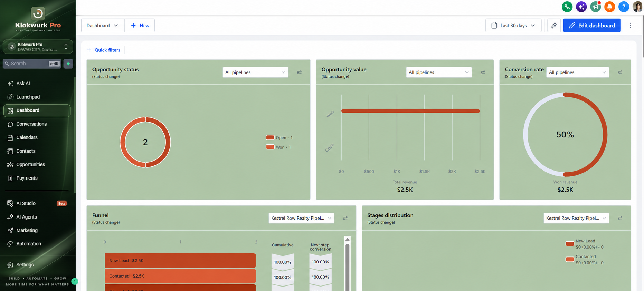Toggle the Open - 1 legend item
Viewport: 644px width, 291px height.
279,137
